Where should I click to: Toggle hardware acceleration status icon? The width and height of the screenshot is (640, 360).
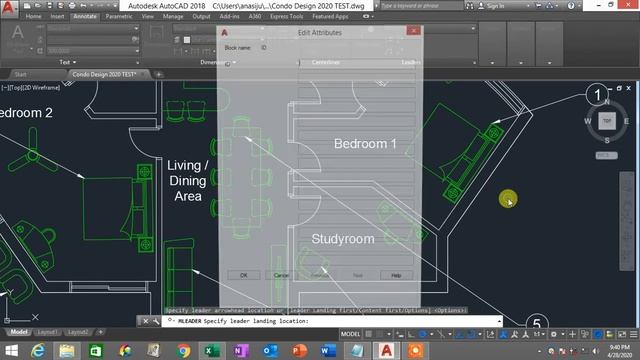click(x=609, y=334)
